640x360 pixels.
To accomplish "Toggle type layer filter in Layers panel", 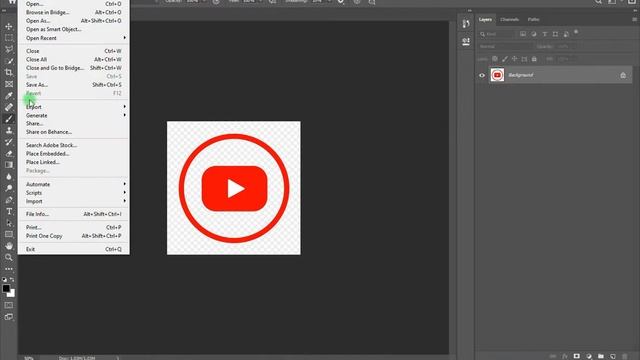I will click(x=544, y=34).
